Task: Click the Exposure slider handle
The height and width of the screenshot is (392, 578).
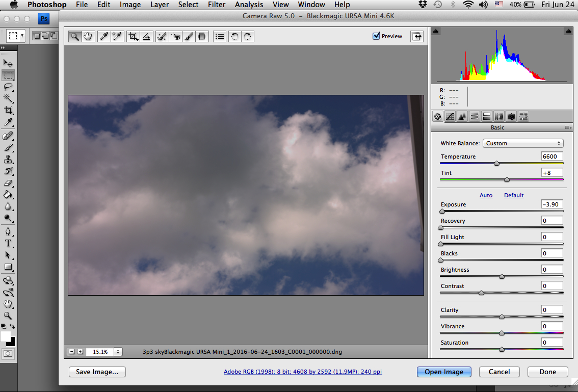Action: point(442,212)
